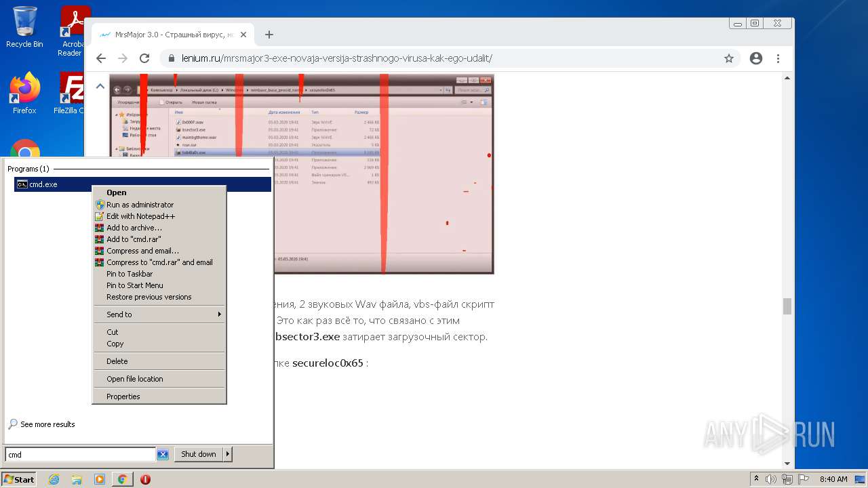Click the scroll-to-top chevron on page
The height and width of the screenshot is (488, 868).
click(x=100, y=86)
